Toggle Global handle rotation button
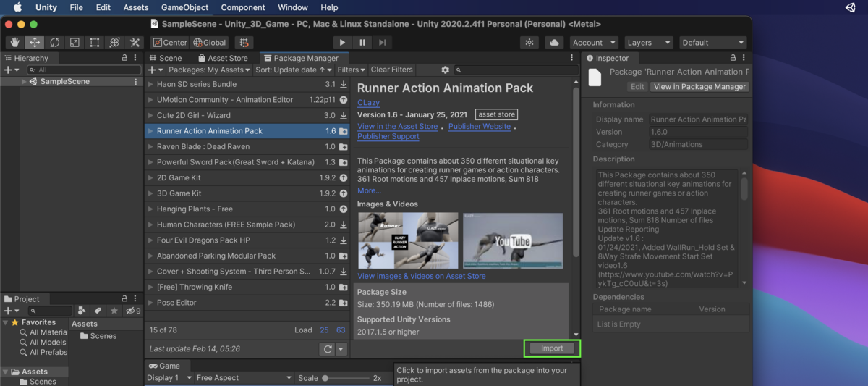The image size is (868, 386). [210, 43]
